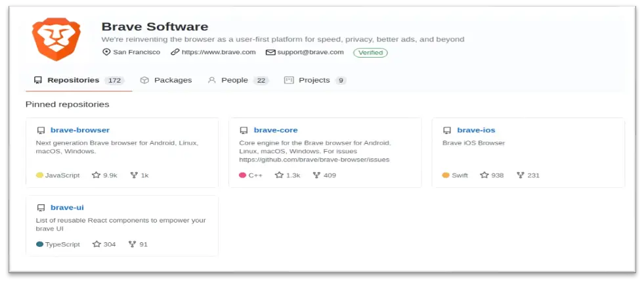Click the star icon on brave-core

279,175
